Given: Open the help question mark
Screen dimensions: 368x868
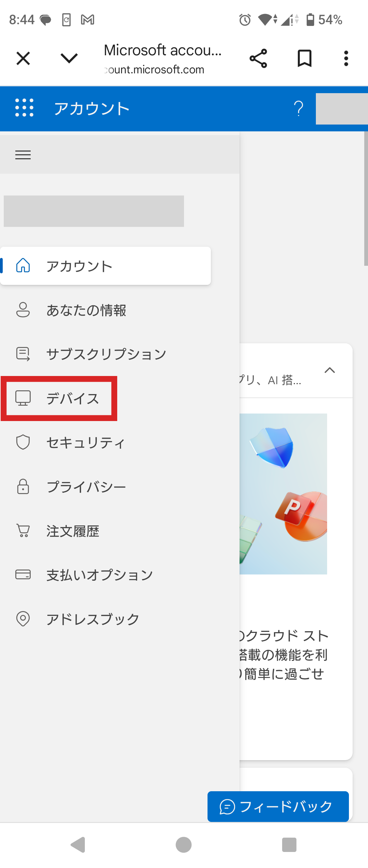Looking at the screenshot, I should 298,108.
